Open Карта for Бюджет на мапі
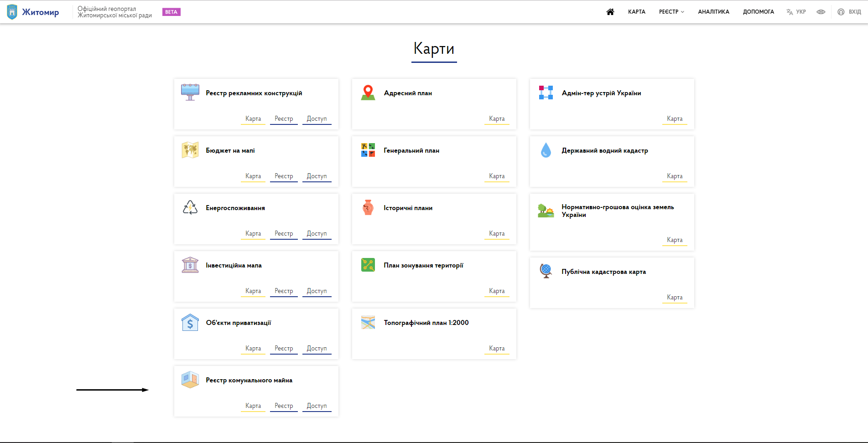 click(253, 176)
